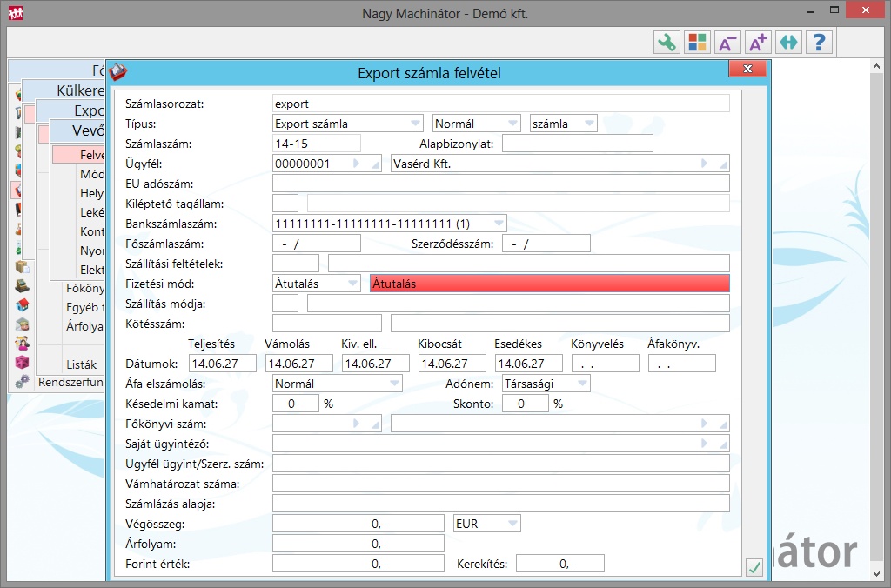Increase font size with A+ icon
The width and height of the screenshot is (891, 588).
coord(758,43)
